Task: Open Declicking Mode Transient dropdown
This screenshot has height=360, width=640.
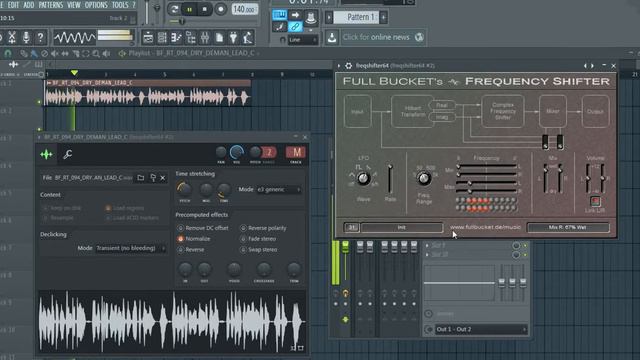Action: tap(131, 248)
